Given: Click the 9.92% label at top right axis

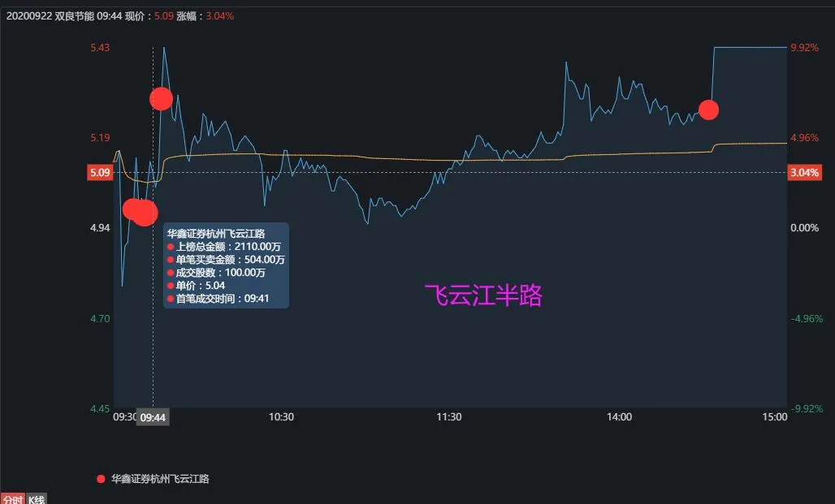Looking at the screenshot, I should point(804,48).
